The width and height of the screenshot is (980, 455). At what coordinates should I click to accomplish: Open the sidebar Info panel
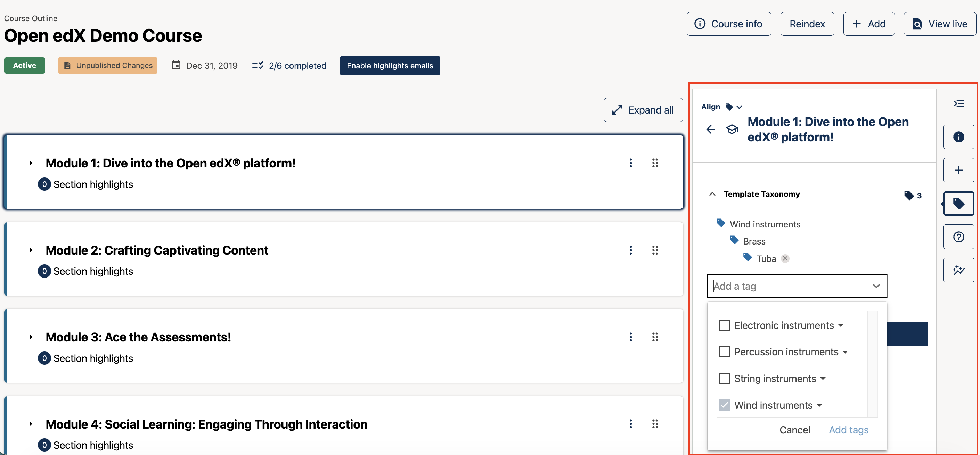click(x=958, y=137)
